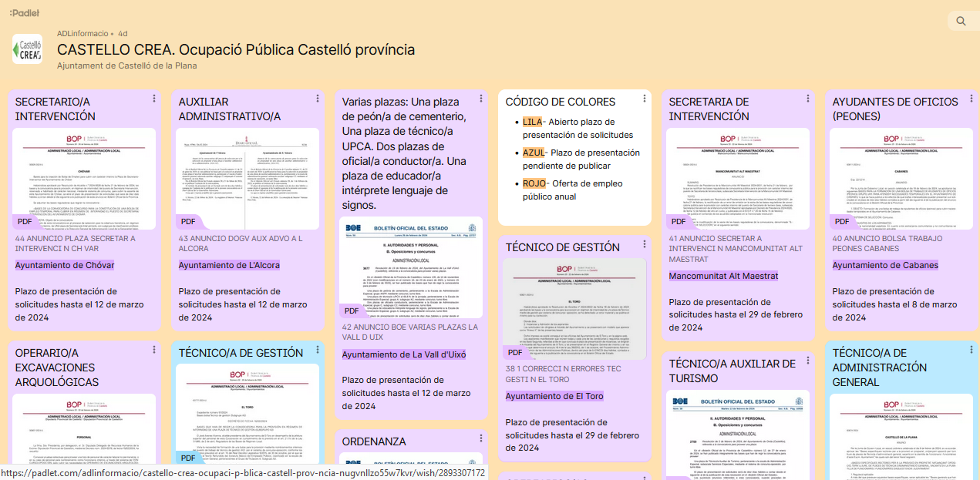980x480 pixels.
Task: Click caption 42 ANUNCIO BOE VARIAS PLAZAS
Action: tap(410, 333)
